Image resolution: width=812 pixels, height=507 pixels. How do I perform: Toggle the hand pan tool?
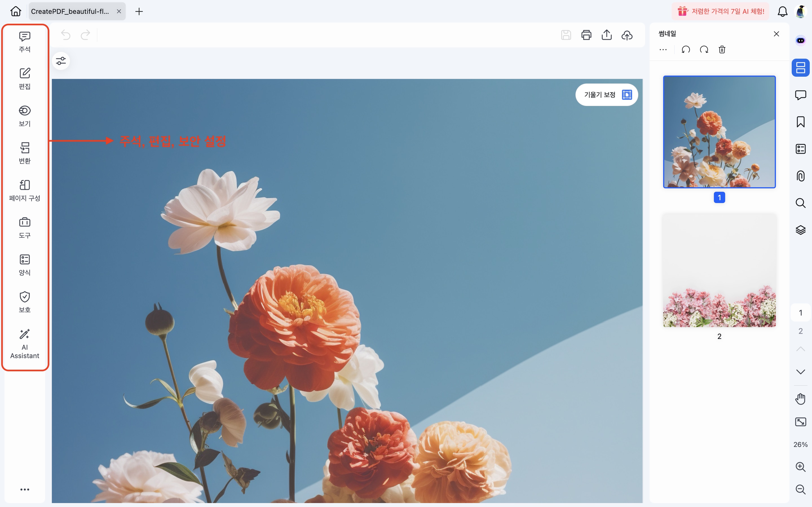[x=800, y=399]
